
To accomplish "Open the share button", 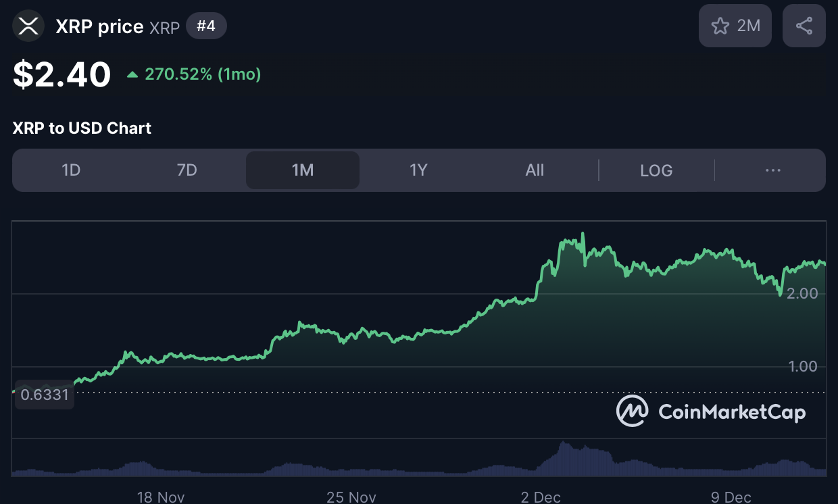I will click(804, 26).
